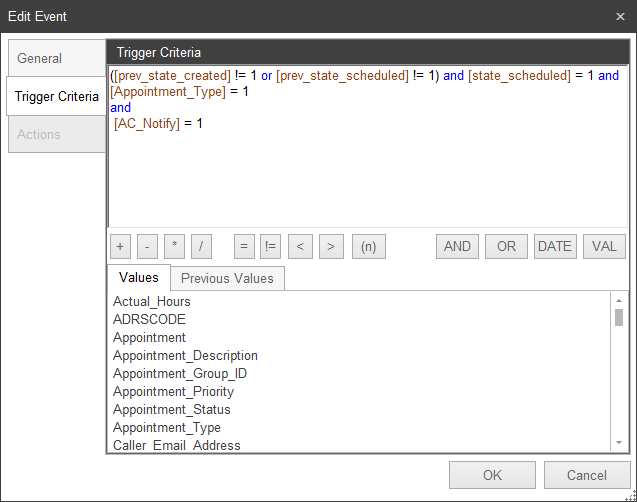Image resolution: width=637 pixels, height=502 pixels.
Task: Insert the less-than operator
Action: pos(299,246)
